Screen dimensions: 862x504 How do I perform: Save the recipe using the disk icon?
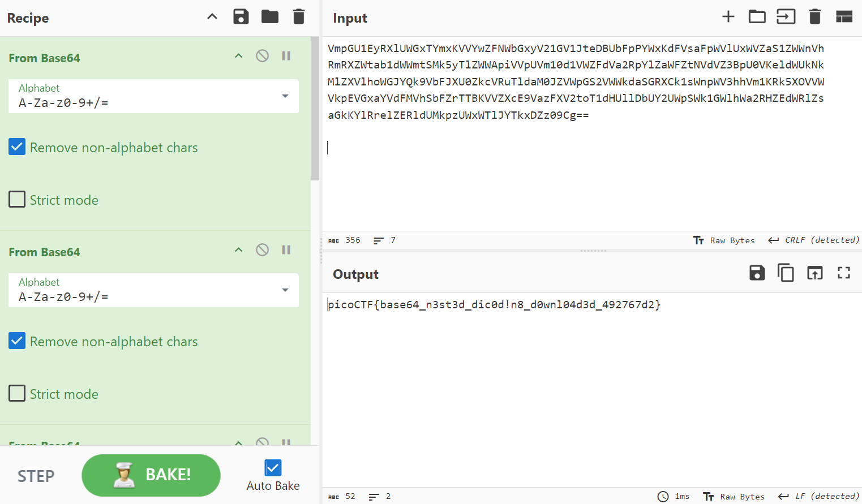click(241, 17)
